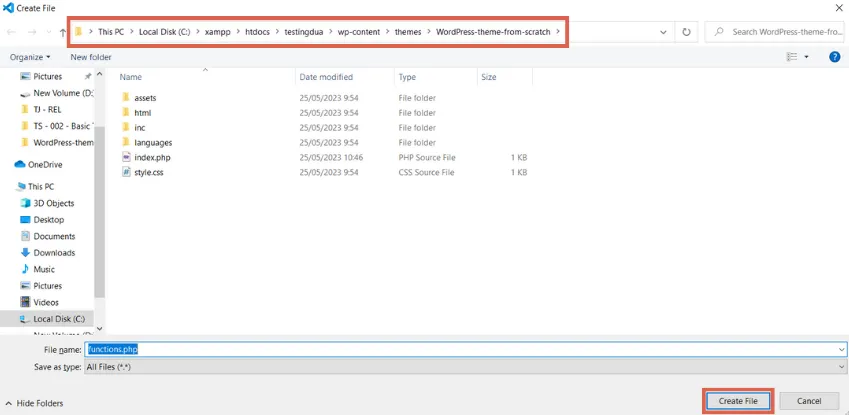This screenshot has width=849, height=415.
Task: Navigate to Local Disk (C:) in breadcrumb
Action: point(165,32)
